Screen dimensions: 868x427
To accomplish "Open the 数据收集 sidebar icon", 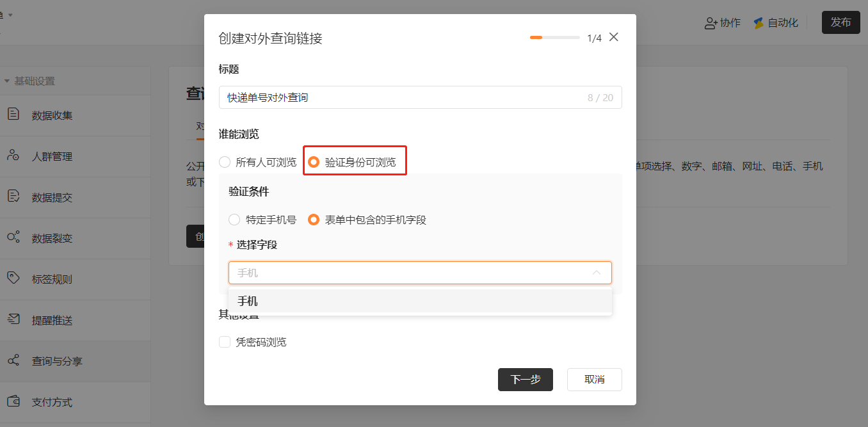I will pyautogui.click(x=13, y=115).
